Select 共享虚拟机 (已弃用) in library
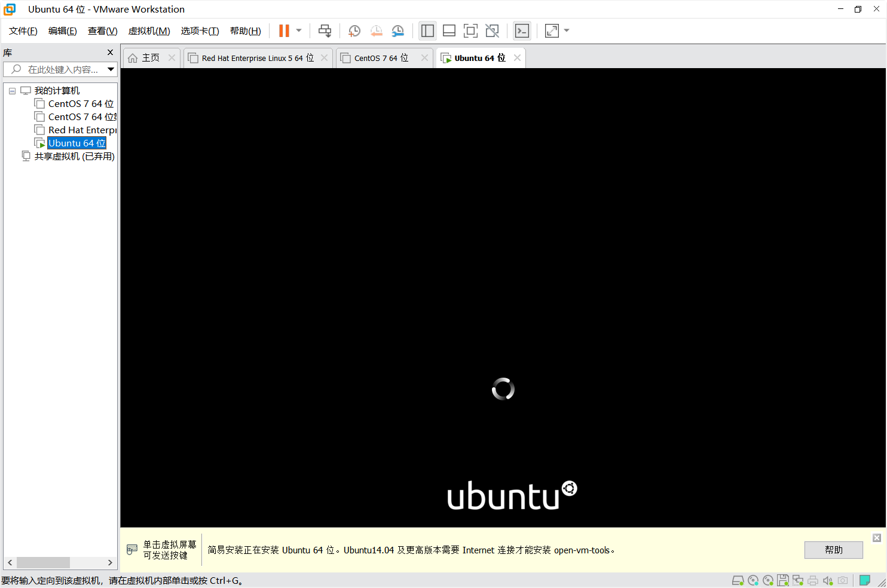This screenshot has width=887, height=588. coord(74,157)
